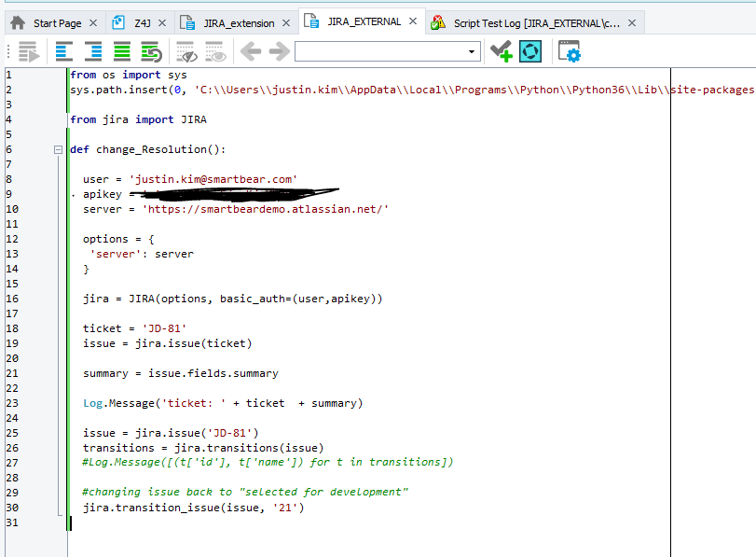
Task: Click the navigate back arrow button
Action: (250, 52)
